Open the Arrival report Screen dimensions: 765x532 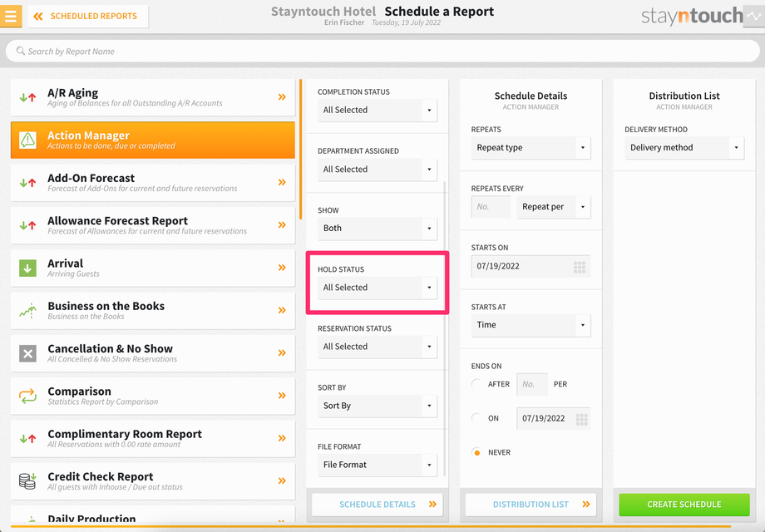point(153,268)
